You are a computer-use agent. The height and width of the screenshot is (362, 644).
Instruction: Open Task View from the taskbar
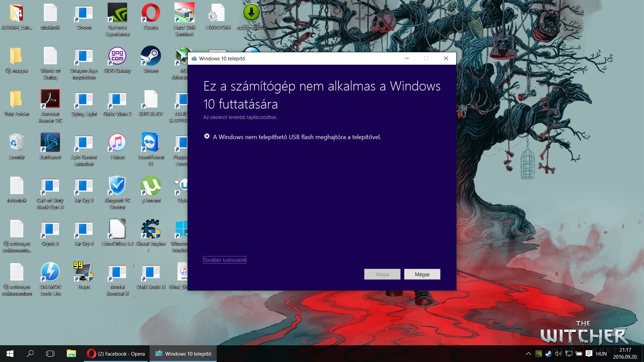coord(50,354)
